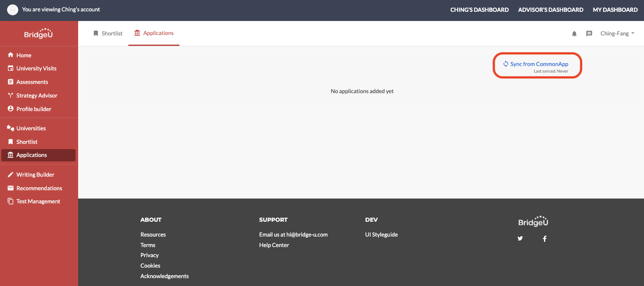Click the Home house icon in the sidebar
The image size is (644, 286).
[10, 55]
